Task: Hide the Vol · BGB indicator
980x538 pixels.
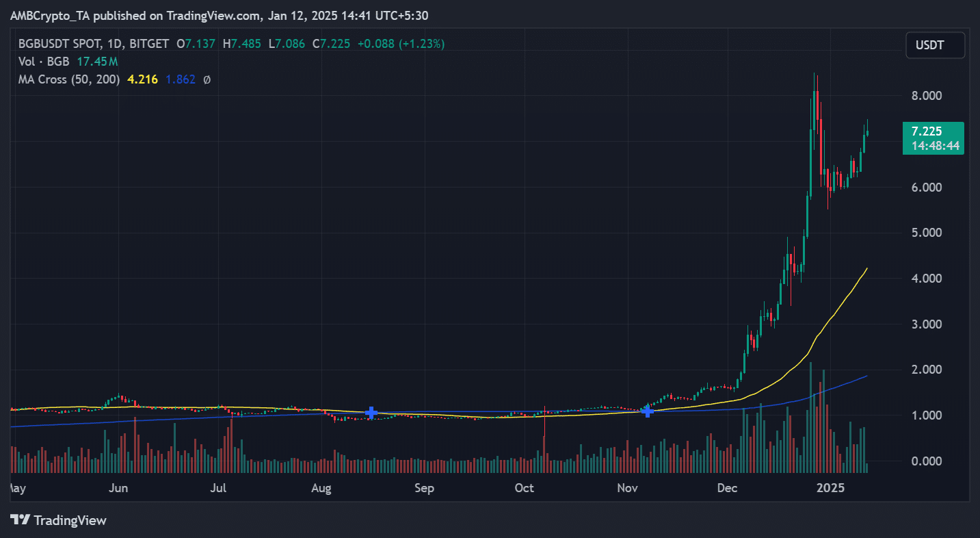Action: coord(43,61)
